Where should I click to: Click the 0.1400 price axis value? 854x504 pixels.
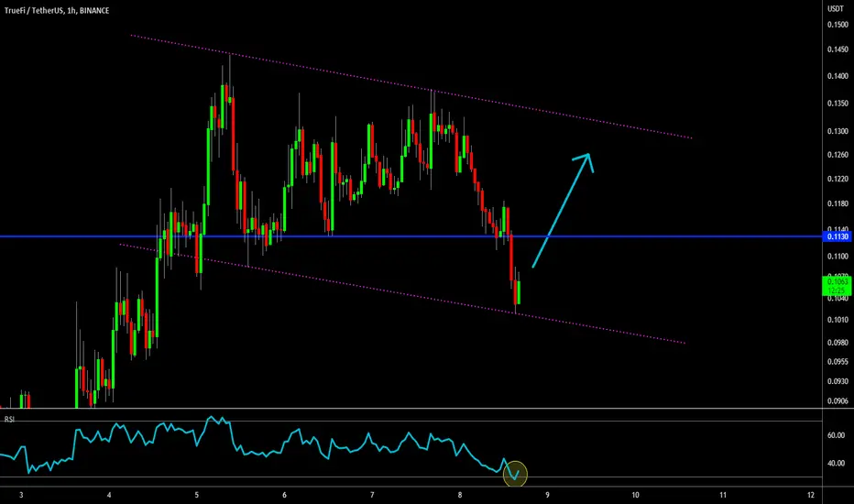tap(838, 76)
